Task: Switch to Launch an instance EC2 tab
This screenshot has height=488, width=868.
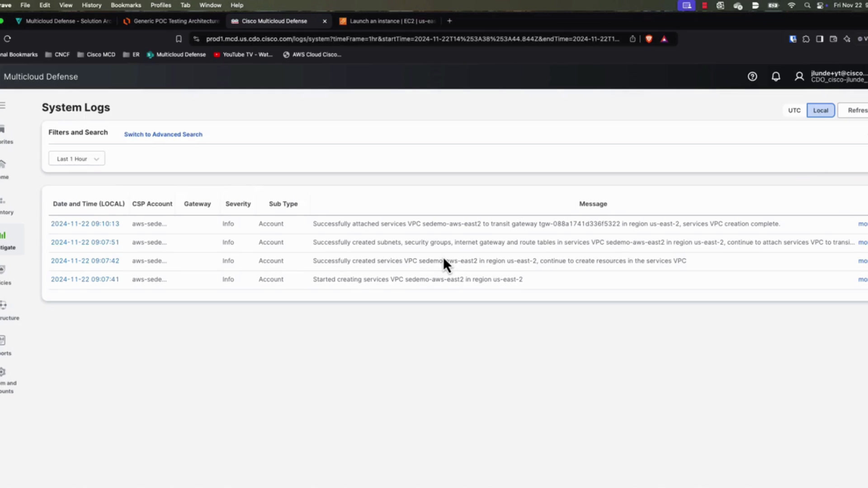Action: [x=387, y=21]
